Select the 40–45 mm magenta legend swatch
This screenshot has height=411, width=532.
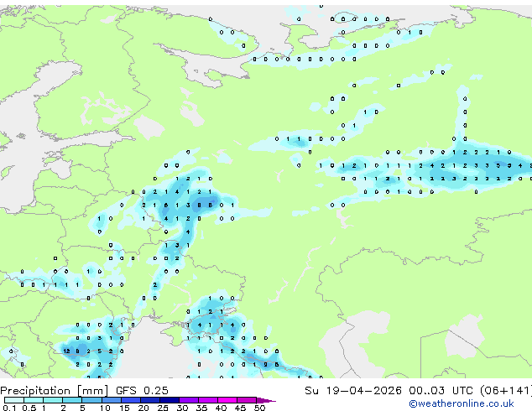tap(227, 400)
